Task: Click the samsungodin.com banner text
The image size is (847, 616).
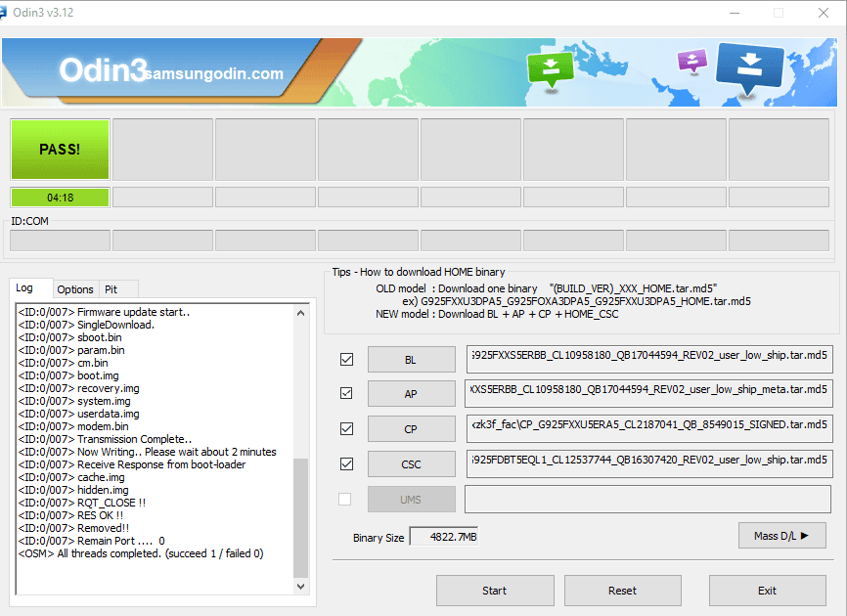Action: click(x=214, y=73)
